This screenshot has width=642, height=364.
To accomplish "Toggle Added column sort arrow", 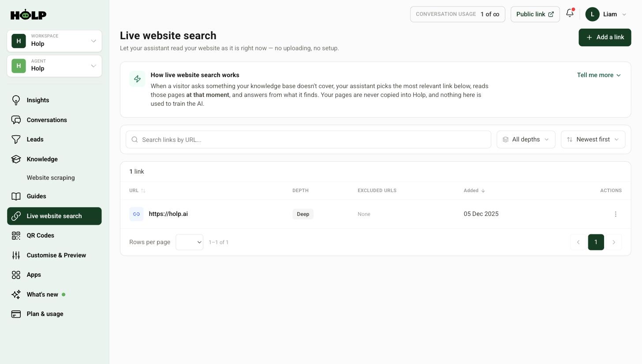I will [483, 191].
